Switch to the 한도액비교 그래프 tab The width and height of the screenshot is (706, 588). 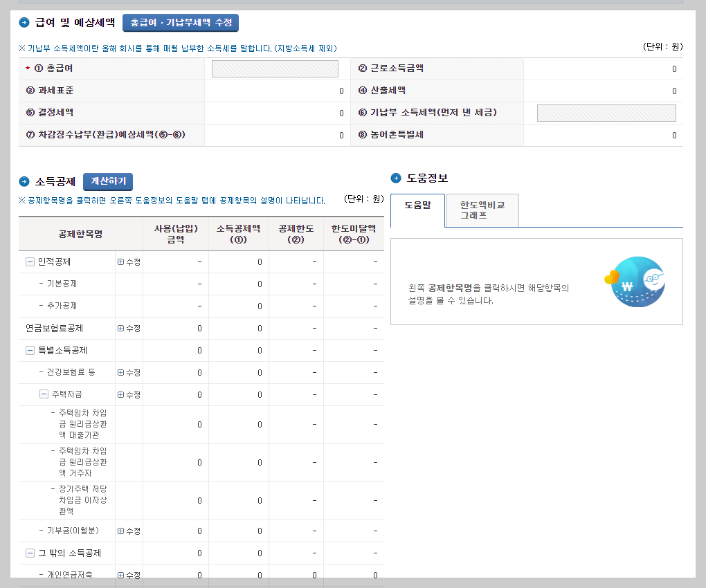[482, 210]
